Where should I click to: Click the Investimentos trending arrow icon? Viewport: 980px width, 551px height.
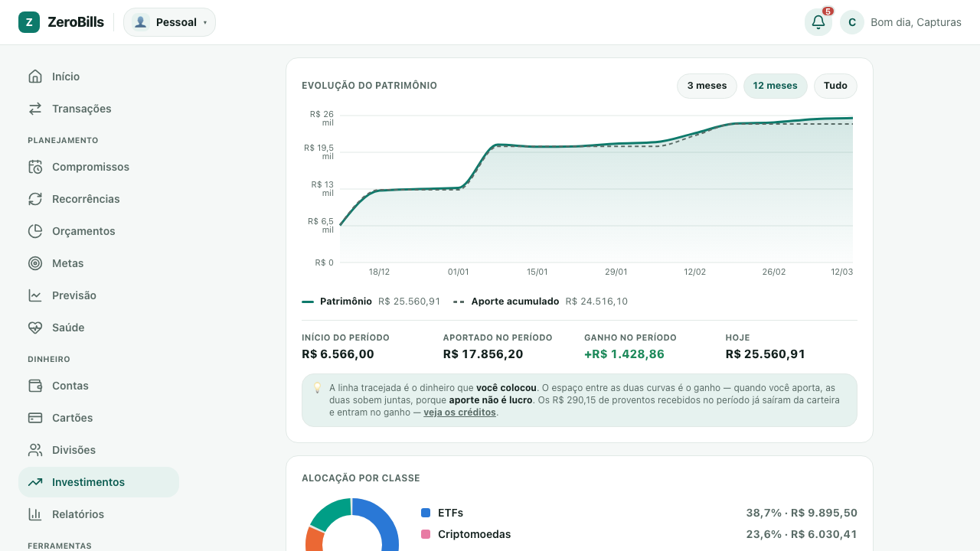tap(35, 482)
